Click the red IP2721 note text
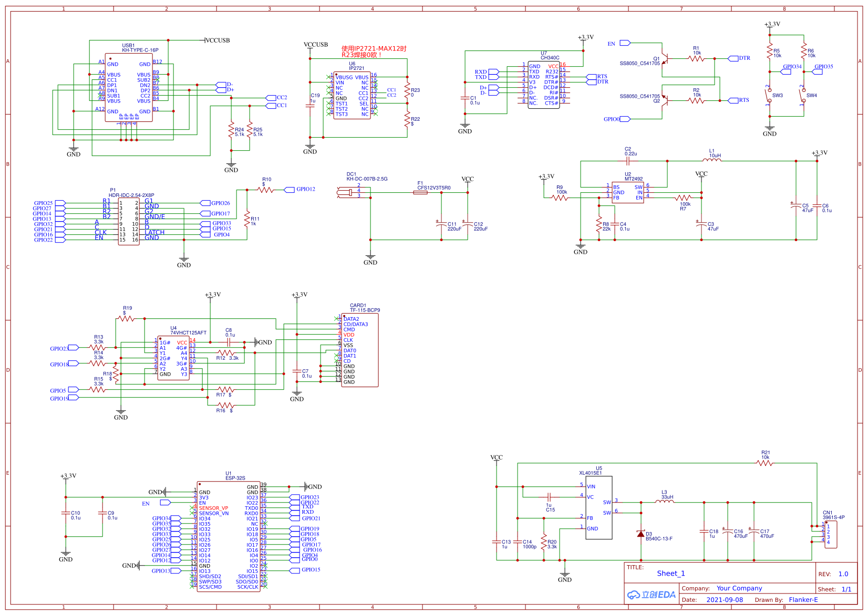Viewport: 868px width, 615px height. pos(374,51)
